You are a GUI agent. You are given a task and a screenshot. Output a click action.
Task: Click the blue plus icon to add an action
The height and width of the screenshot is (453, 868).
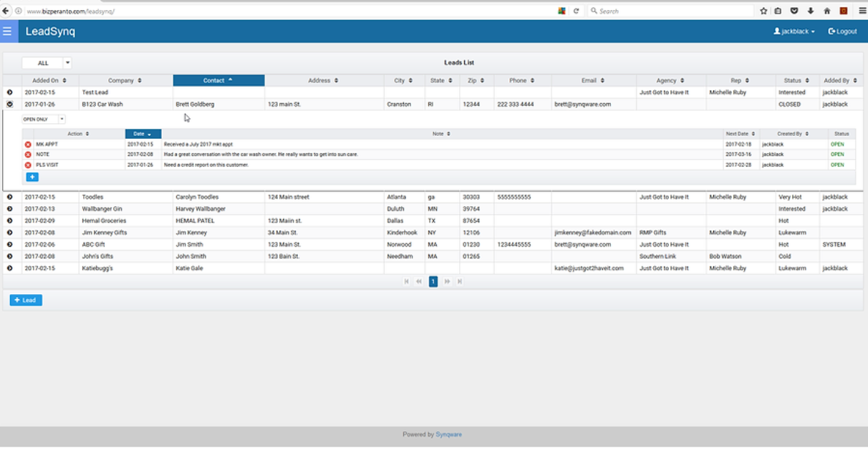(32, 177)
